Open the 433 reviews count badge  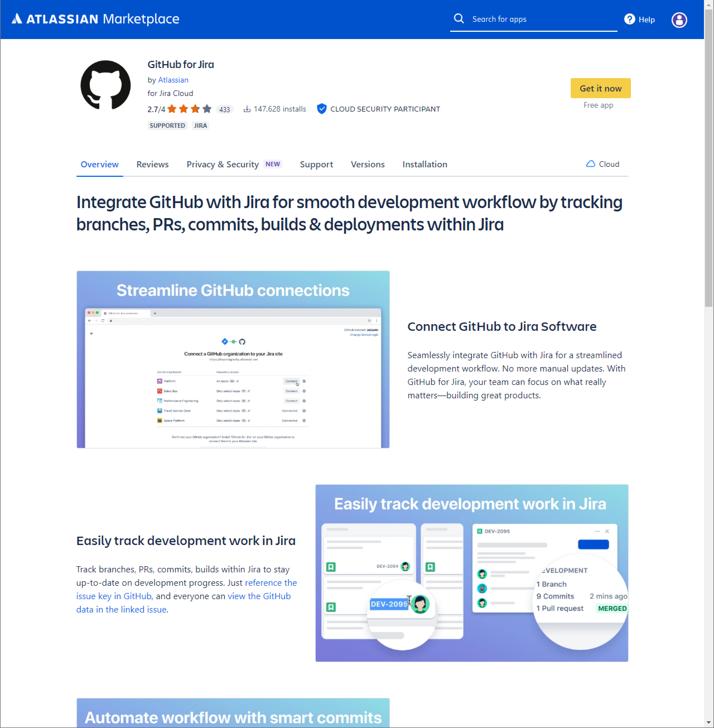[224, 110]
